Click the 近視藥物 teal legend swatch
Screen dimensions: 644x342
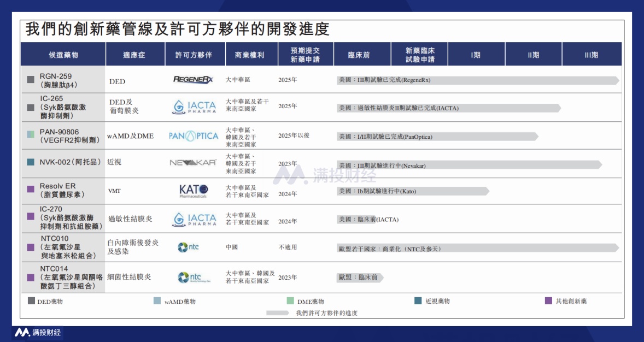[418, 301]
